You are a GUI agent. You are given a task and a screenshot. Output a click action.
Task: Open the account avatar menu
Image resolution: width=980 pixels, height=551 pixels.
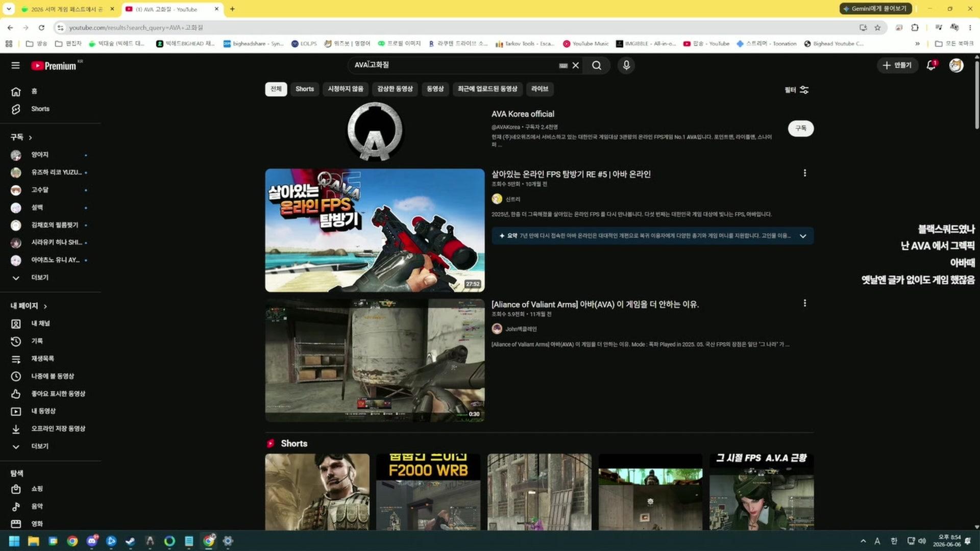point(956,65)
